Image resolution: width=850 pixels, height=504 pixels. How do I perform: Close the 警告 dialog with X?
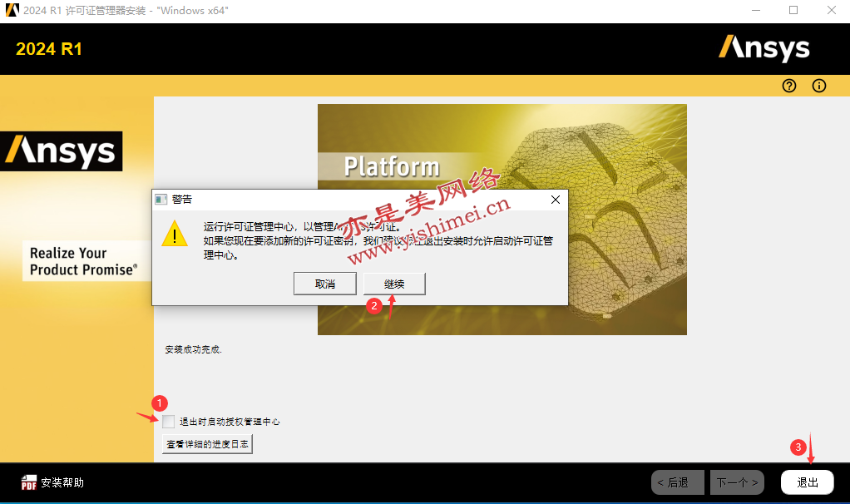555,200
